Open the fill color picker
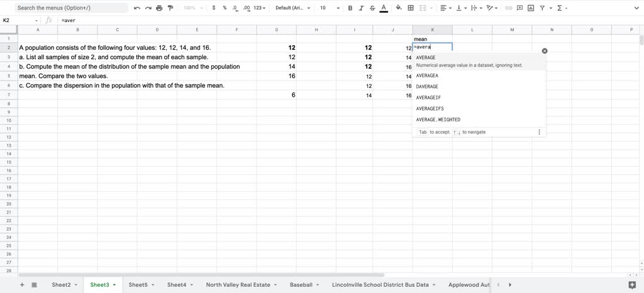 click(x=398, y=8)
